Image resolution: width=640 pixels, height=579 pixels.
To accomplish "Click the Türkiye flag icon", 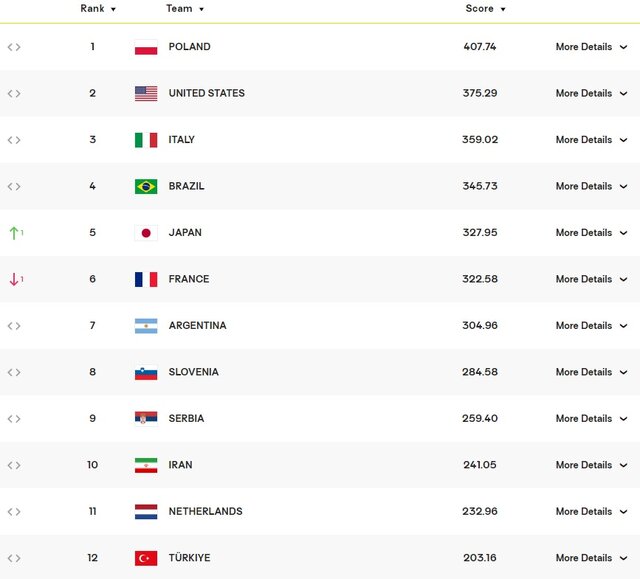I will [146, 559].
